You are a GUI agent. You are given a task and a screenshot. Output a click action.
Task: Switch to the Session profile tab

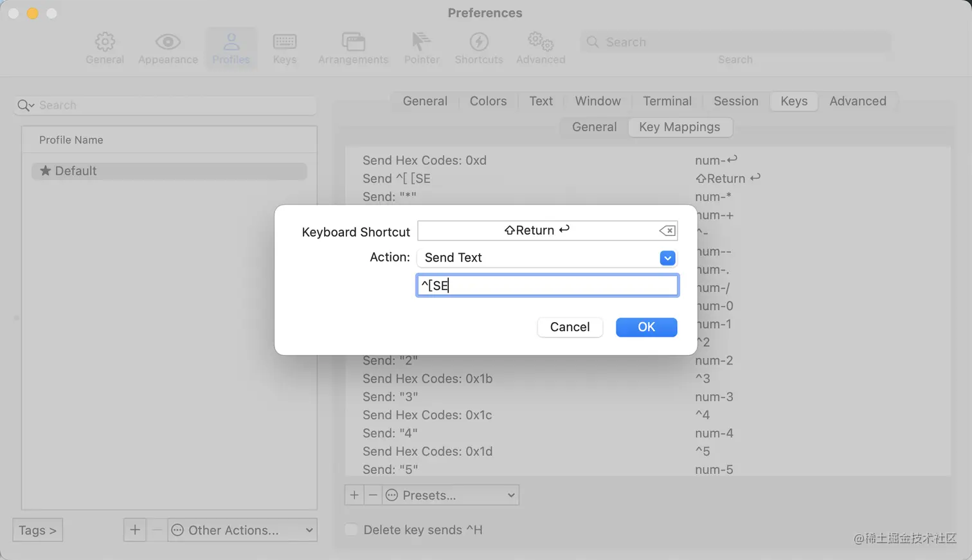[736, 101]
